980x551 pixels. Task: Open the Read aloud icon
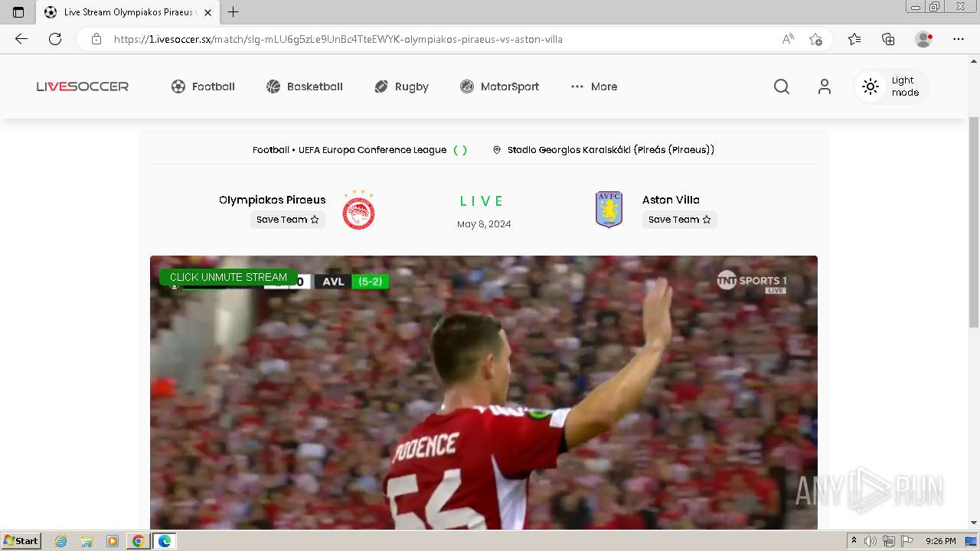click(x=788, y=39)
